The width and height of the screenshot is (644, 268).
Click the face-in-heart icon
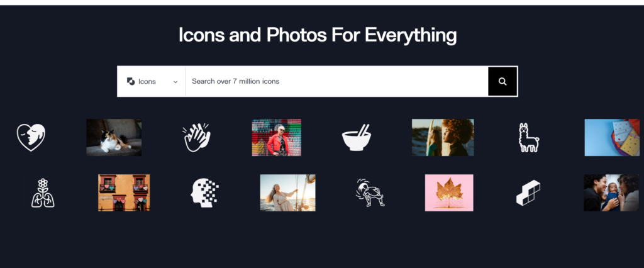pos(31,137)
